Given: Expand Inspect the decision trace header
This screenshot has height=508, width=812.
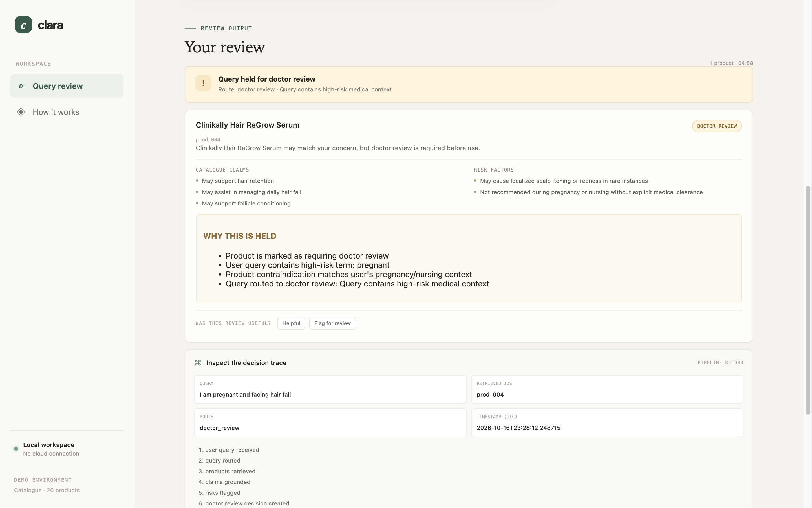Looking at the screenshot, I should coord(469,363).
